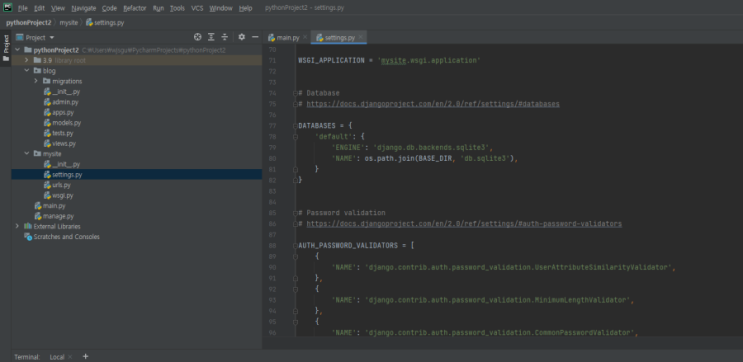Open the Code menu
The image size is (743, 362).
click(x=109, y=8)
